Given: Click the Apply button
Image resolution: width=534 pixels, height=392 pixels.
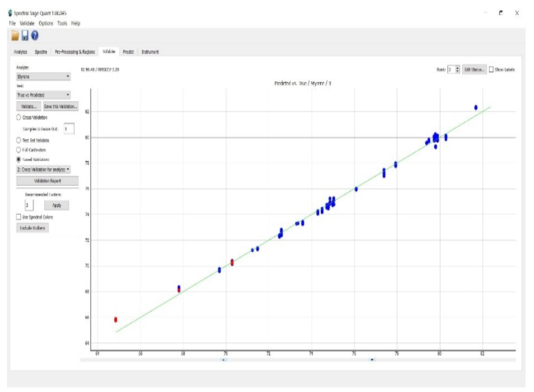Looking at the screenshot, I should (56, 205).
